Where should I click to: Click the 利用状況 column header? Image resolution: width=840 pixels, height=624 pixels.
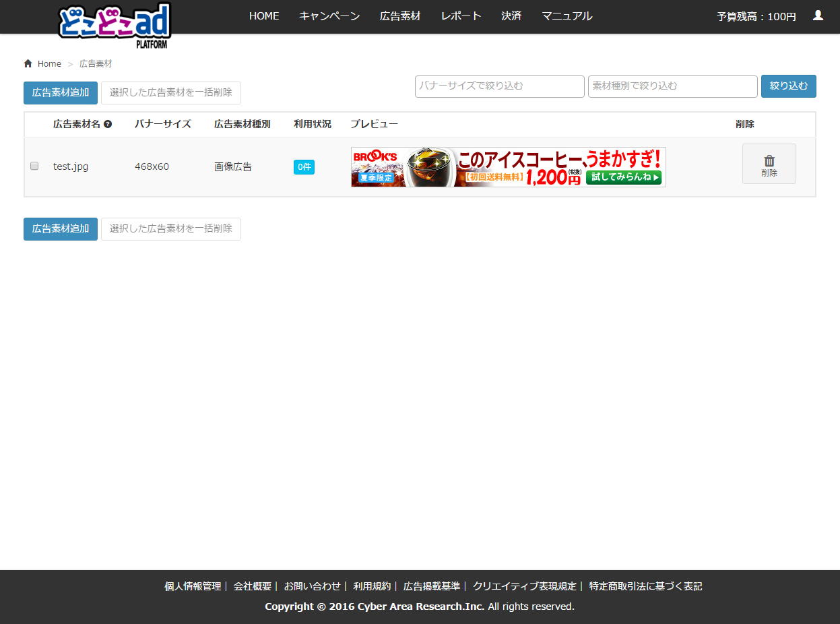coord(313,124)
